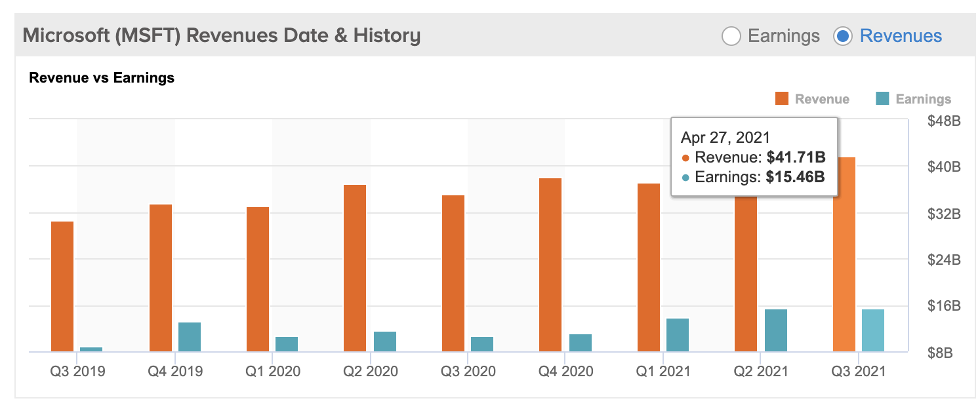Click the $24B y-axis value

coord(945,260)
